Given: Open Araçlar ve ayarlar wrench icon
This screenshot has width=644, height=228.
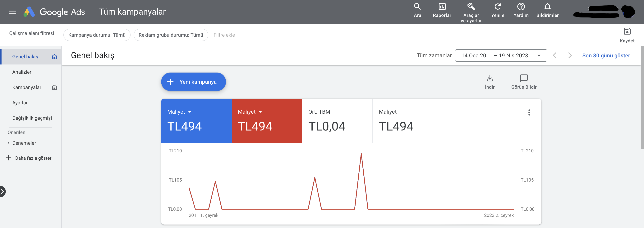Looking at the screenshot, I should point(471,7).
